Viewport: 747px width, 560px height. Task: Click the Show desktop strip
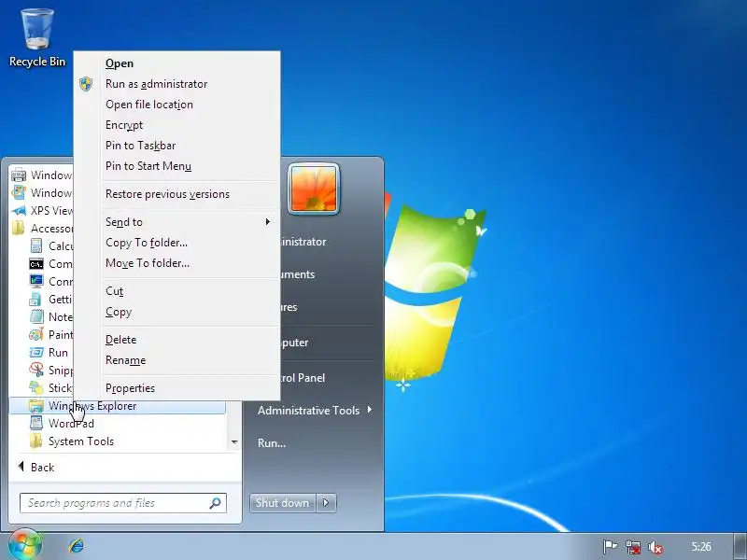click(740, 546)
